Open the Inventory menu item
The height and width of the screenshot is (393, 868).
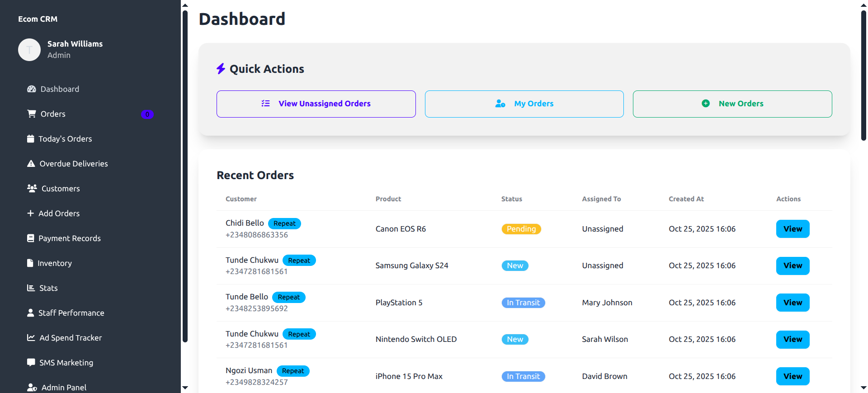90,263
